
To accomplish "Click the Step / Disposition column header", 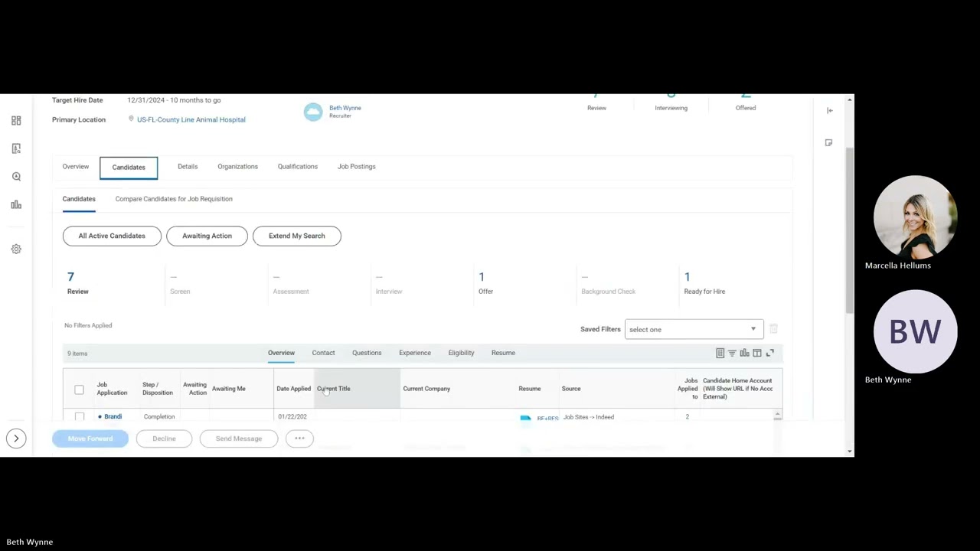I will pyautogui.click(x=158, y=389).
